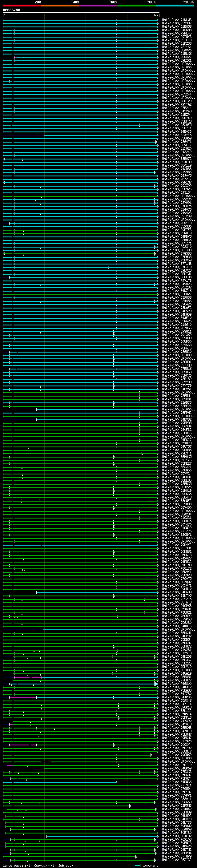Open the UniRef100_C7TQP9 entry
The height and width of the screenshot is (868, 197).
176,856
